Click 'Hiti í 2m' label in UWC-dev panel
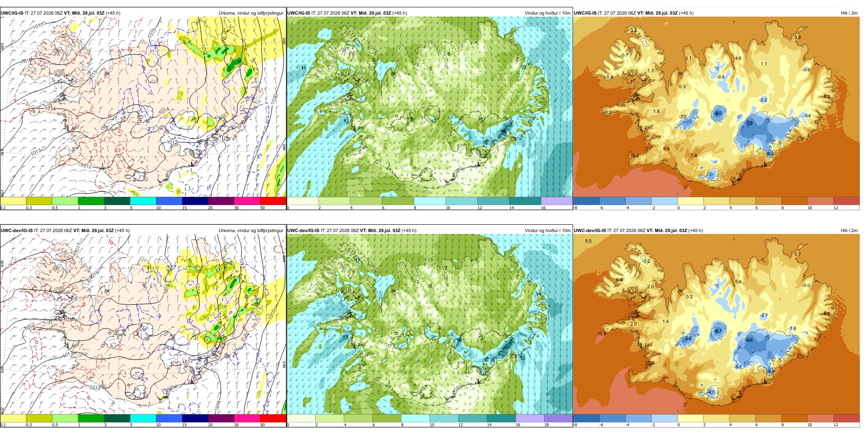This screenshot has width=868, height=434. coord(849,230)
